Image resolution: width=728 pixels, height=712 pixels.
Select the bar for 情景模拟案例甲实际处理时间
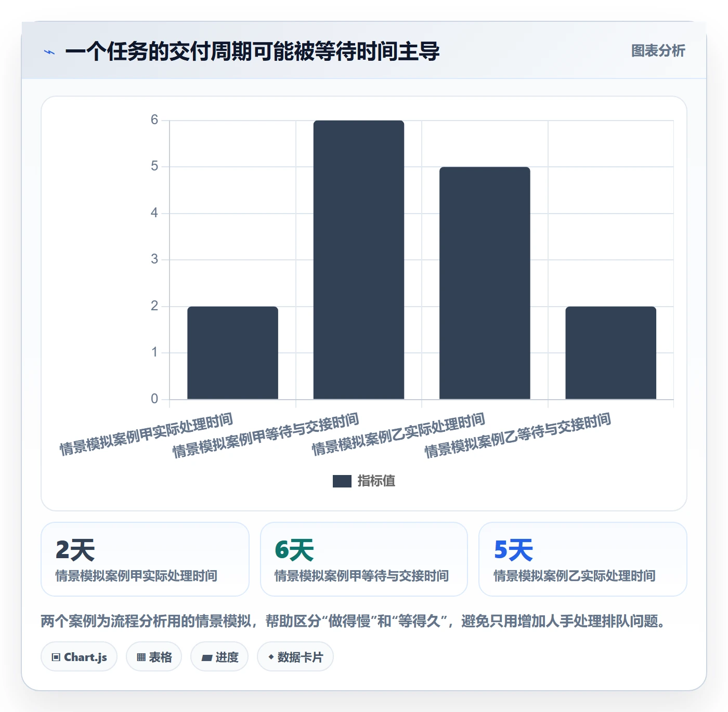click(x=232, y=353)
